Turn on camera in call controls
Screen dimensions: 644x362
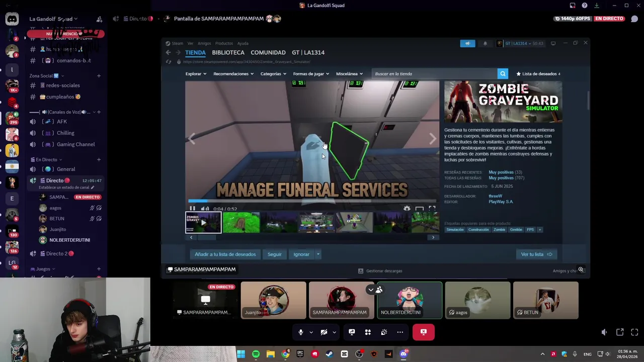324,332
